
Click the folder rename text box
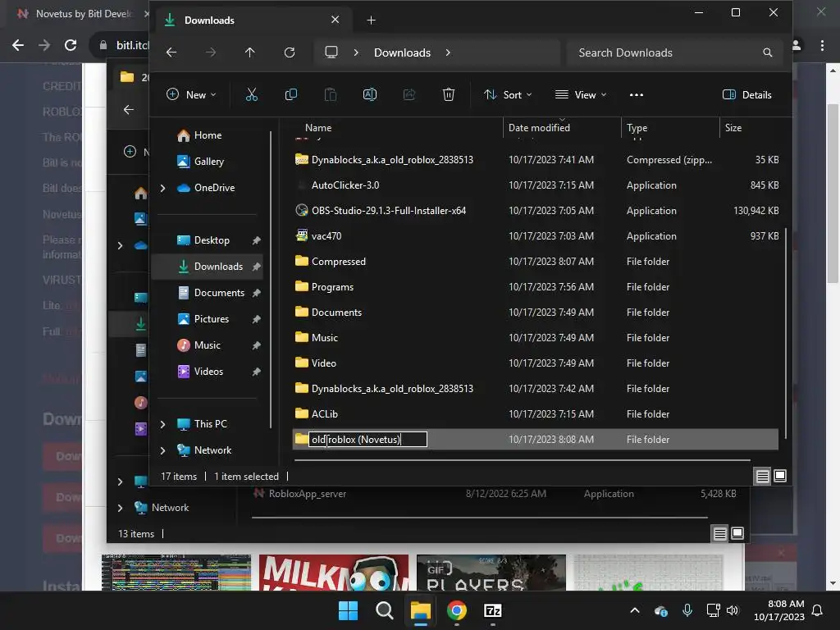click(367, 440)
